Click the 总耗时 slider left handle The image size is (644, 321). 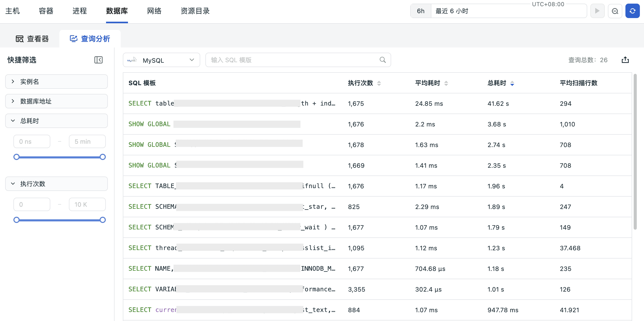pyautogui.click(x=17, y=157)
